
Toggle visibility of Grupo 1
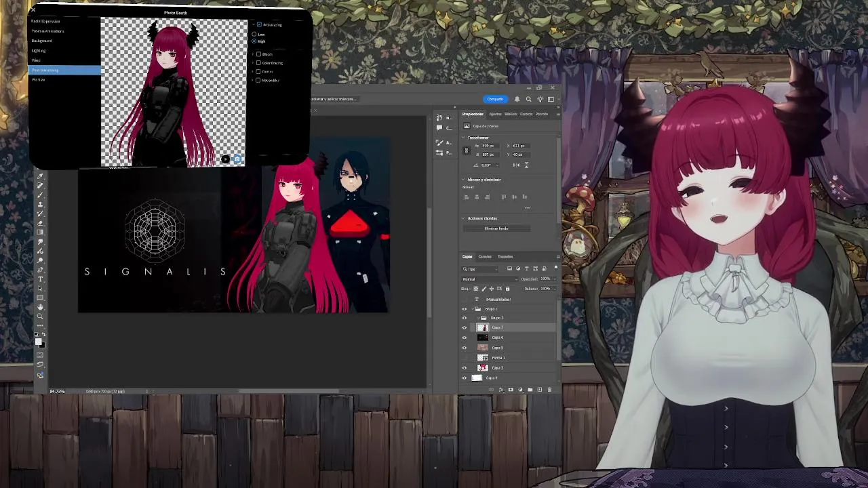465,309
